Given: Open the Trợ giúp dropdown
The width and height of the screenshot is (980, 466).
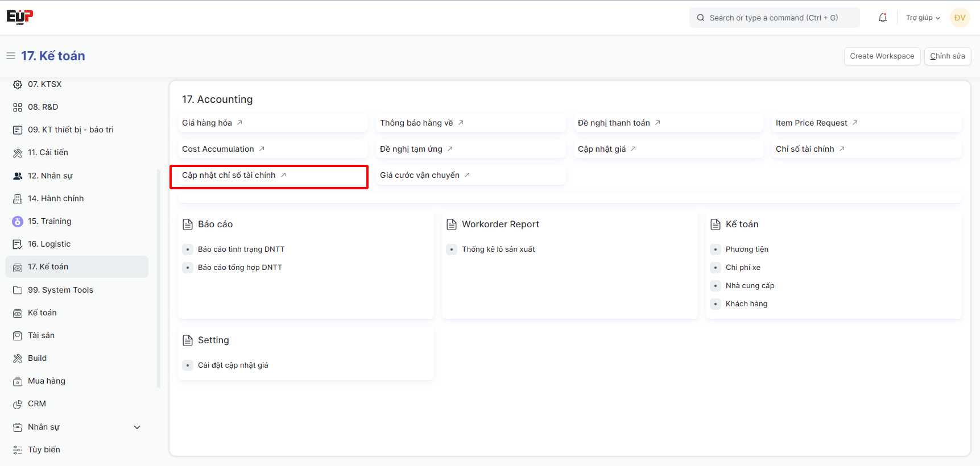Looking at the screenshot, I should click(x=923, y=18).
